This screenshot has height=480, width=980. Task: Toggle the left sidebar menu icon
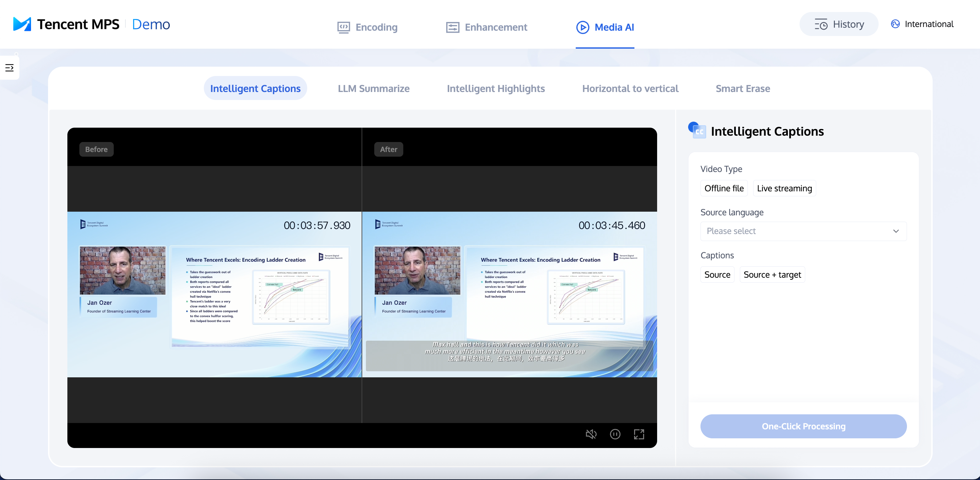point(10,68)
